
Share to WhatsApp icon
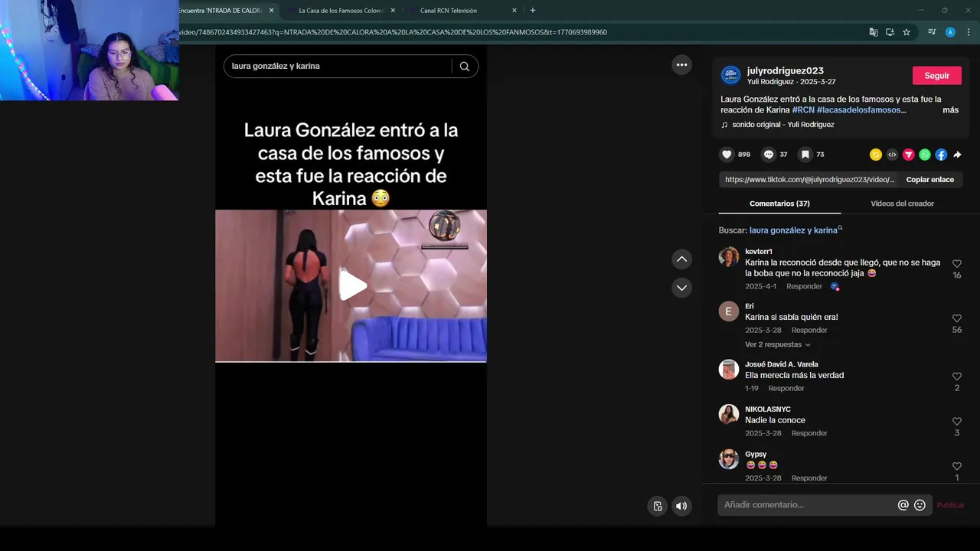coord(925,155)
